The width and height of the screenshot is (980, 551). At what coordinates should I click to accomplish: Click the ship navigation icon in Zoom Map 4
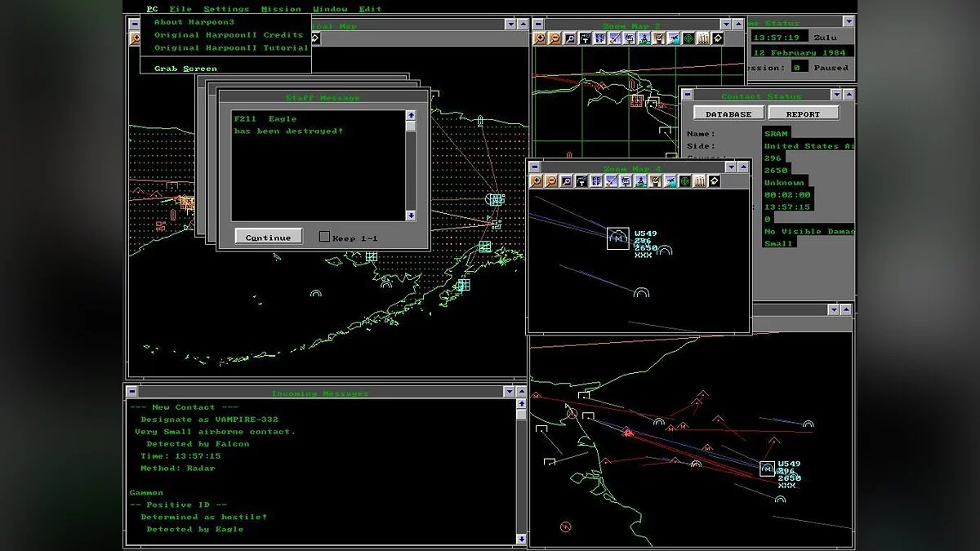click(x=641, y=181)
